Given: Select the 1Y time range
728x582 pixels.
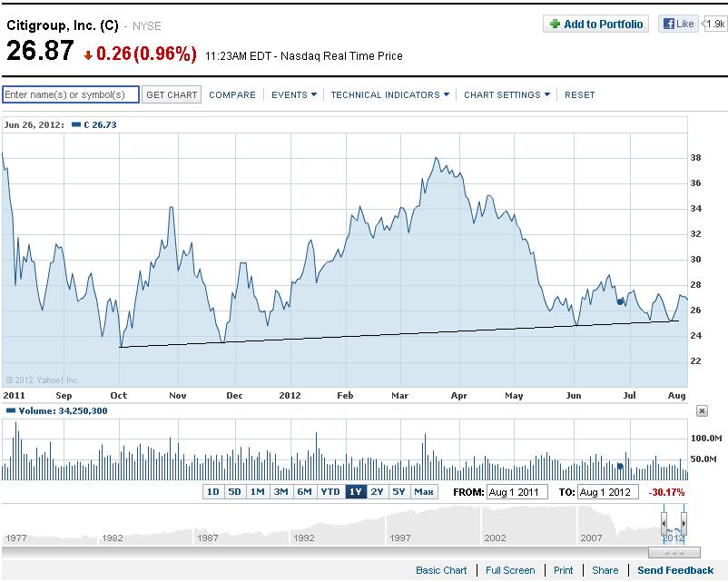Looking at the screenshot, I should (356, 491).
